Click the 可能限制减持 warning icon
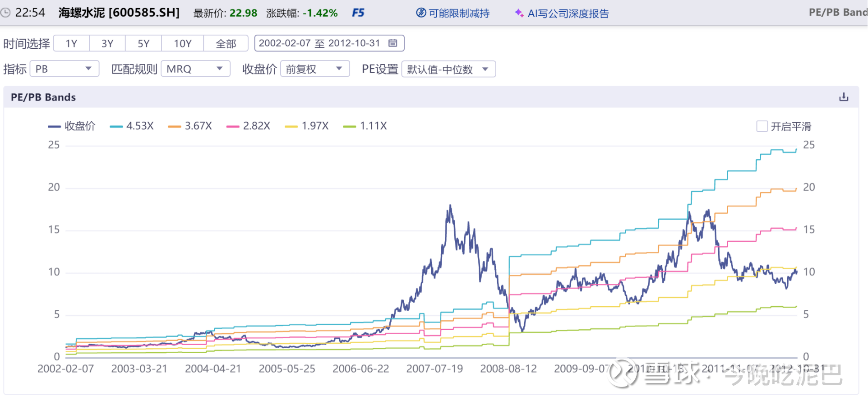Image resolution: width=868 pixels, height=401 pixels. click(421, 13)
